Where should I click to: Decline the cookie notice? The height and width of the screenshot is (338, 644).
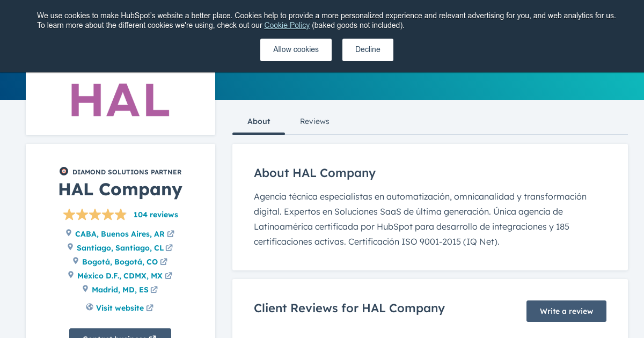(x=368, y=49)
